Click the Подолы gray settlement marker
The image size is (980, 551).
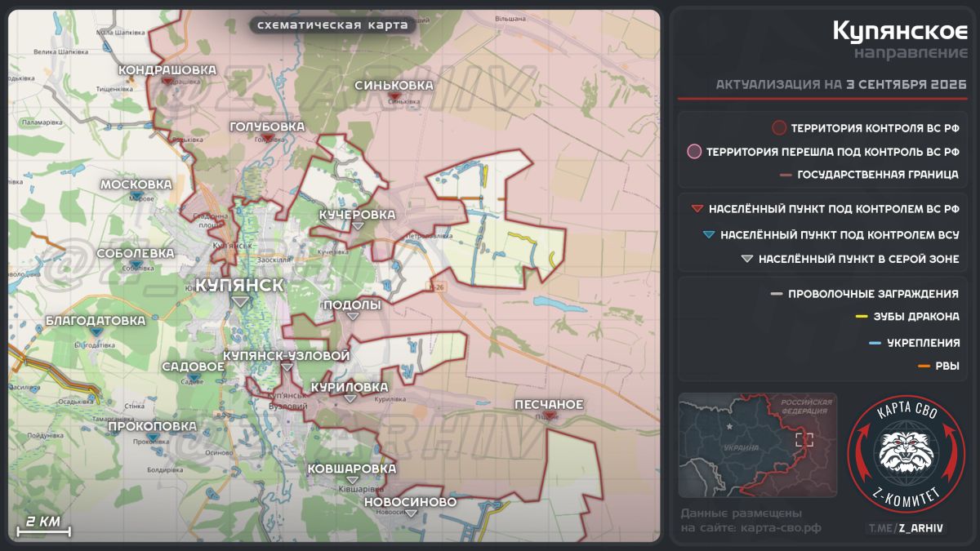[353, 317]
